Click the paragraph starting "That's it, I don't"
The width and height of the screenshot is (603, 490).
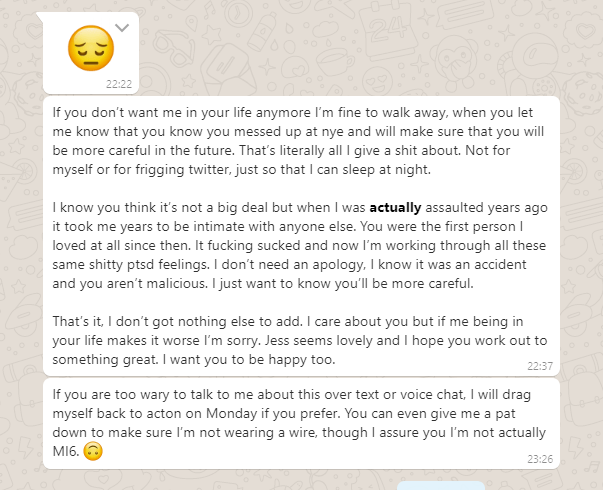pyautogui.click(x=300, y=340)
